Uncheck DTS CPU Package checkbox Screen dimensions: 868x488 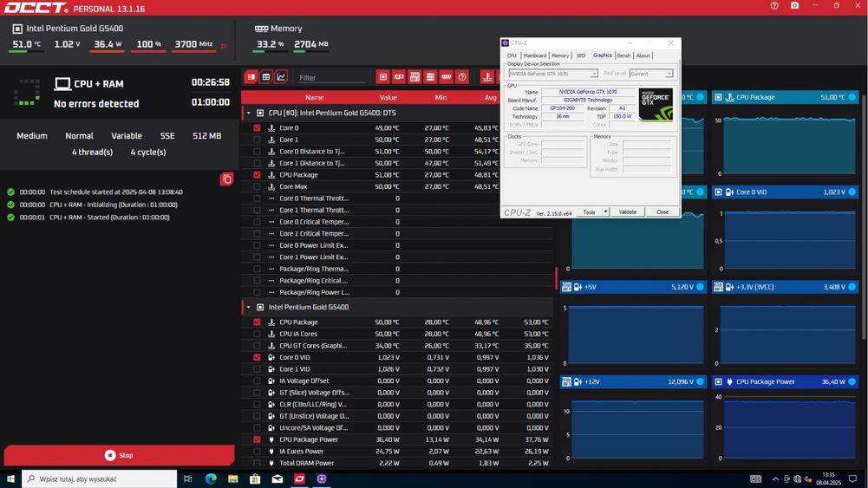[257, 175]
